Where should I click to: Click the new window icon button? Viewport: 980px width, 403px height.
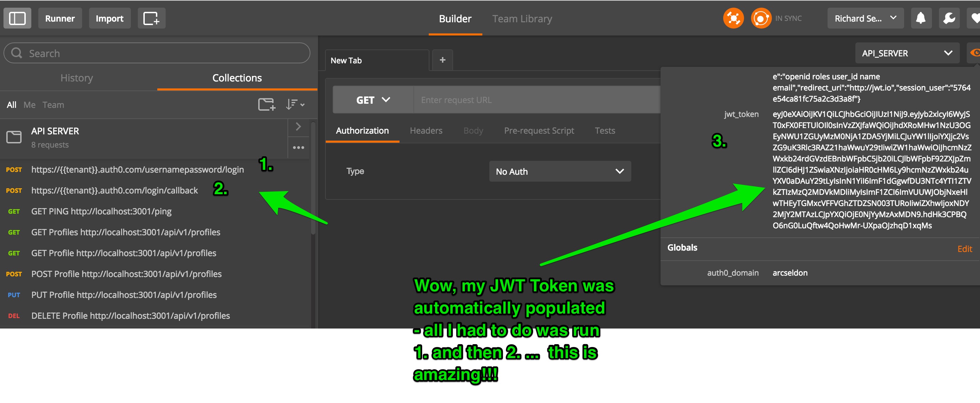[x=151, y=18]
